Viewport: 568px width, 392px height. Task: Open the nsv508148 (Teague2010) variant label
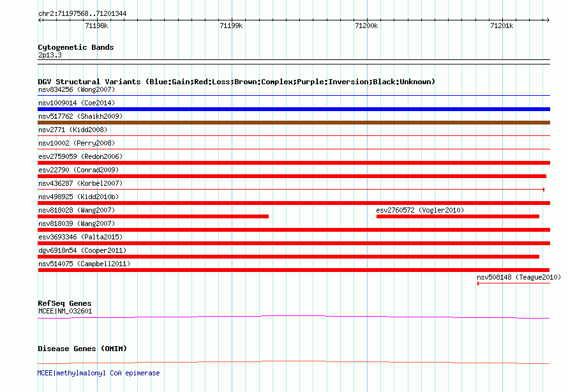[518, 277]
